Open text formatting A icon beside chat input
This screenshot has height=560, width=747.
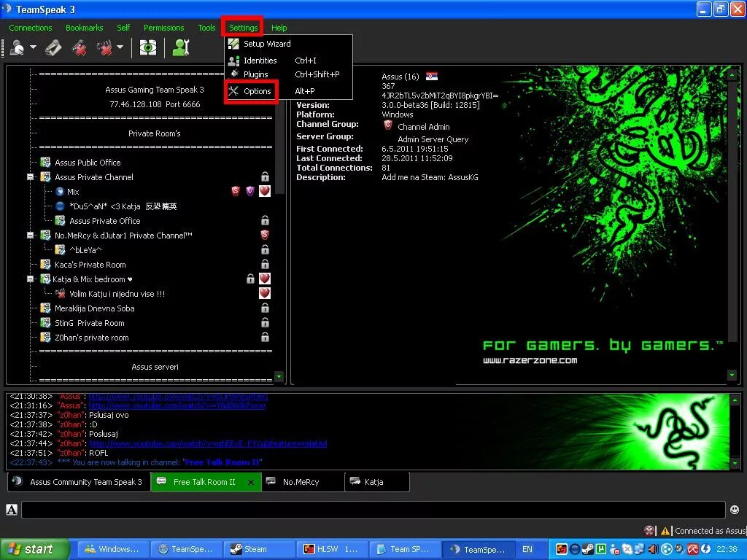[x=12, y=510]
